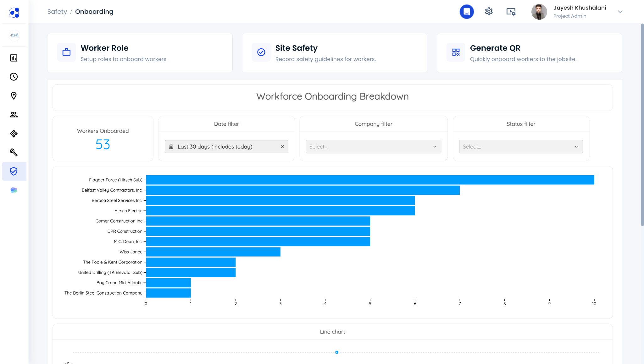Select the shield Safety icon
This screenshot has height=364, width=644.
14,171
